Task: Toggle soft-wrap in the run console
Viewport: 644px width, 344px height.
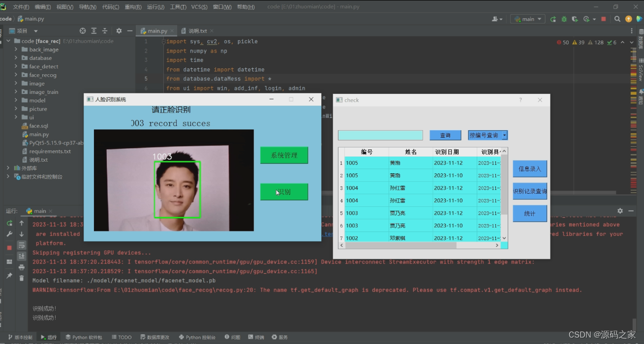Action: point(21,246)
